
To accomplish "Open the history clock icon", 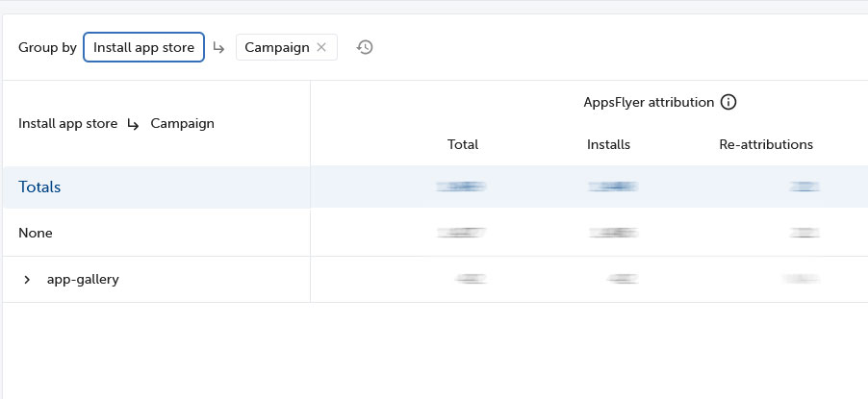I will (x=365, y=48).
